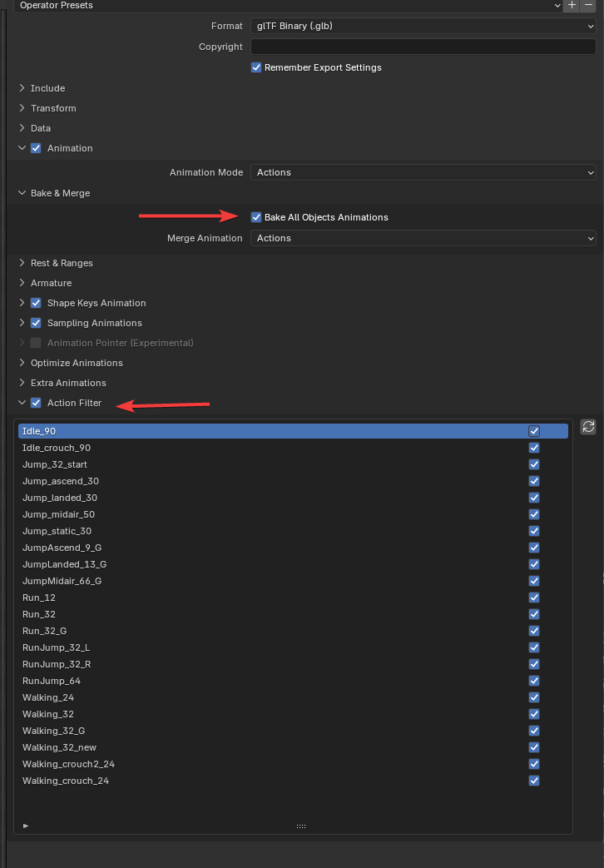Screen dimensions: 604x868
Task: Open the Format dropdown
Action: (423, 26)
